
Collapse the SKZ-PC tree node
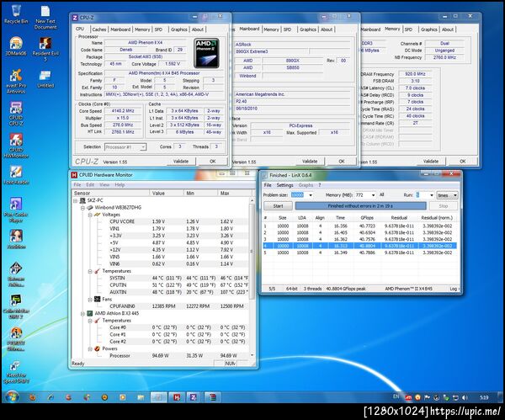(76, 200)
